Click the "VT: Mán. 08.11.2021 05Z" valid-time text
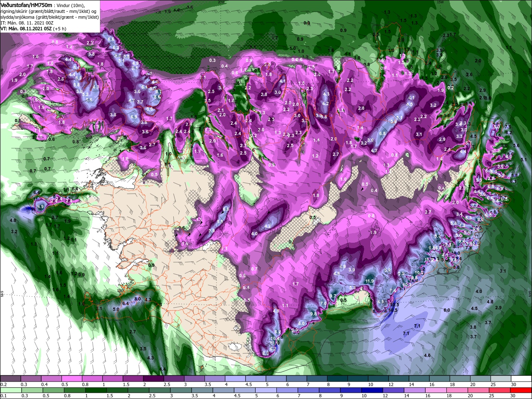Viewport: 532px width, 399px height. [26, 29]
